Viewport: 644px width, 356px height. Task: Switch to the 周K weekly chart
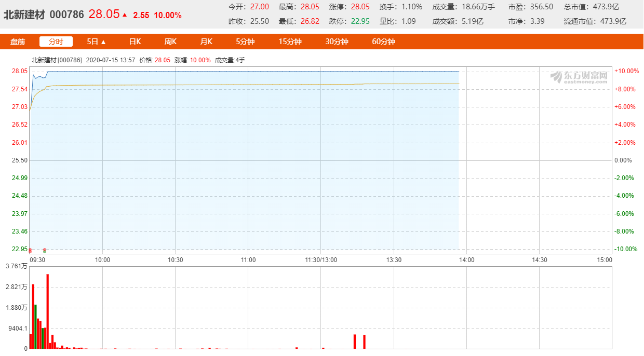coord(170,42)
